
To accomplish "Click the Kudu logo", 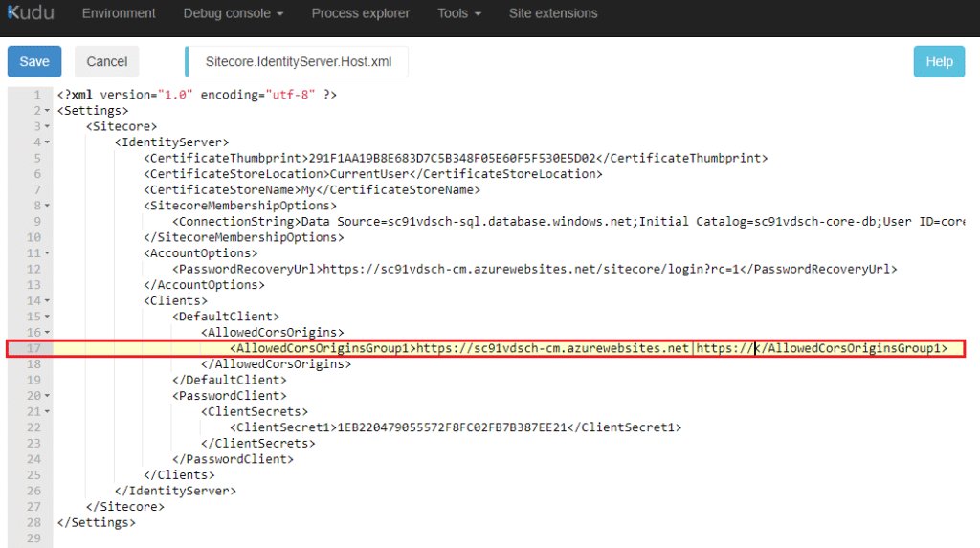I will point(31,12).
